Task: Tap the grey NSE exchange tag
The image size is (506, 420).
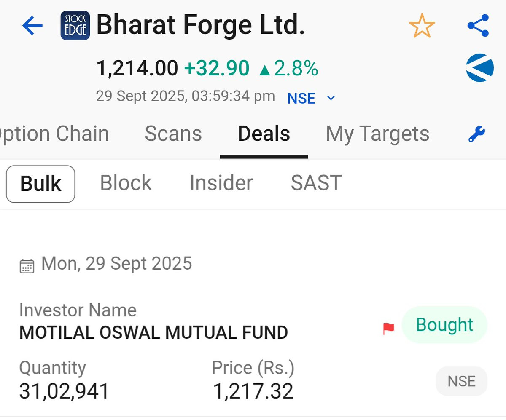Action: (461, 382)
